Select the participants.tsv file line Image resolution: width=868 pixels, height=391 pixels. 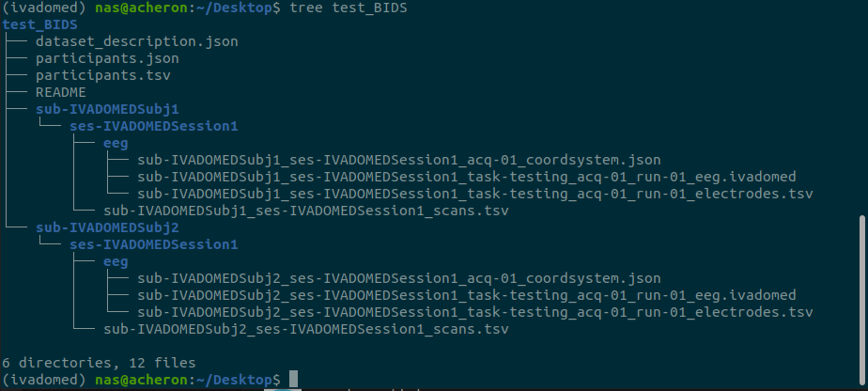[103, 75]
